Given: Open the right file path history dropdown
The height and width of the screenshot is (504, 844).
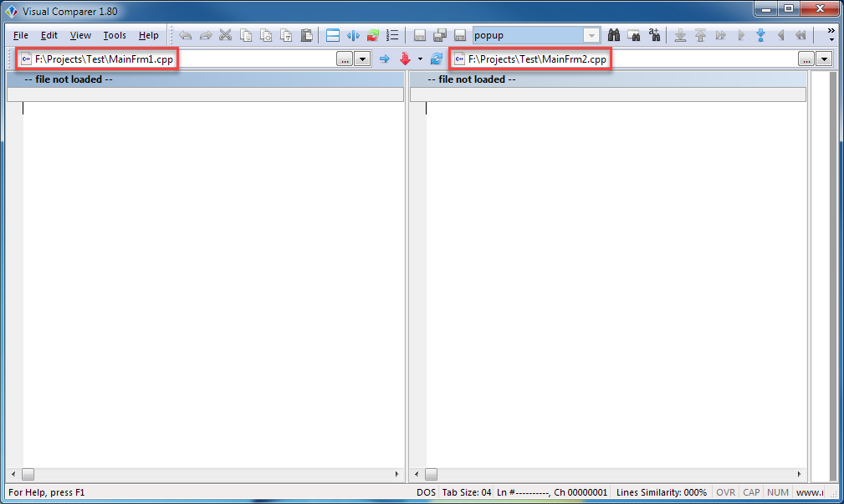Looking at the screenshot, I should (824, 59).
